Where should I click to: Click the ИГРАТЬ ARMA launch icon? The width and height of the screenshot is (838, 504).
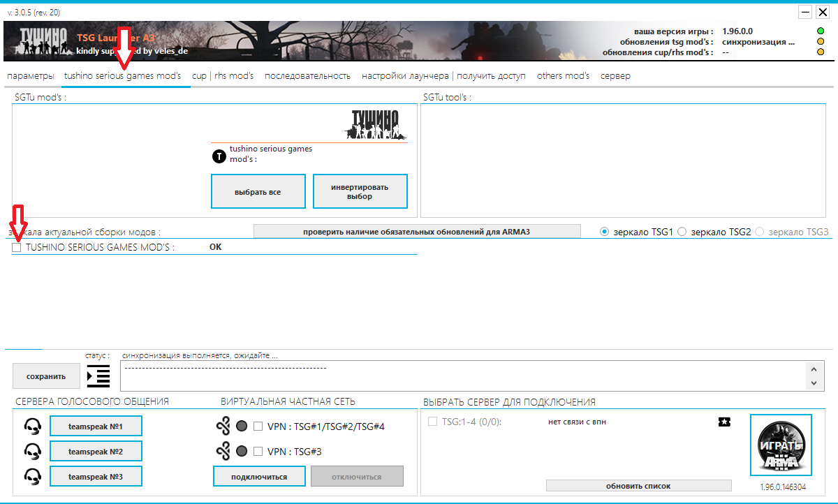(781, 445)
